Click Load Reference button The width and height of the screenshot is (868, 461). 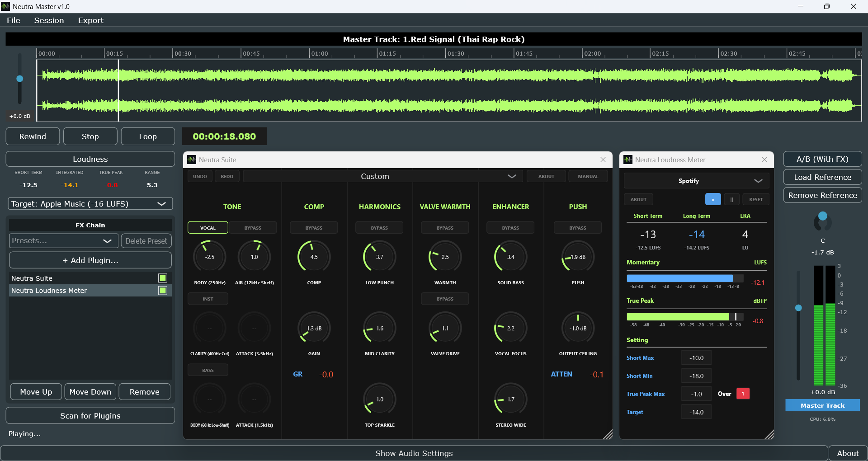[x=823, y=177]
